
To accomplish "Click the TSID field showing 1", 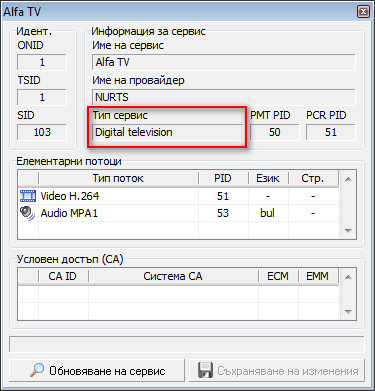I will point(42,97).
